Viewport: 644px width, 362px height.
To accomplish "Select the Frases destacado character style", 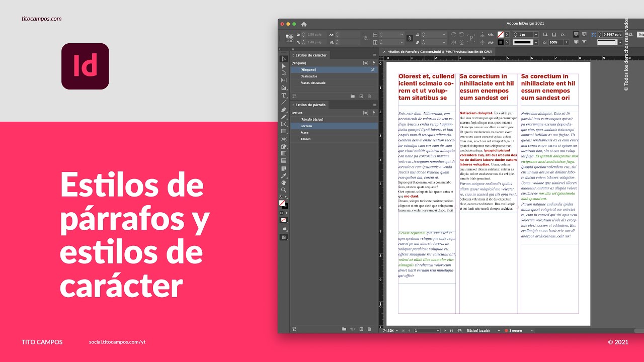I will [334, 83].
